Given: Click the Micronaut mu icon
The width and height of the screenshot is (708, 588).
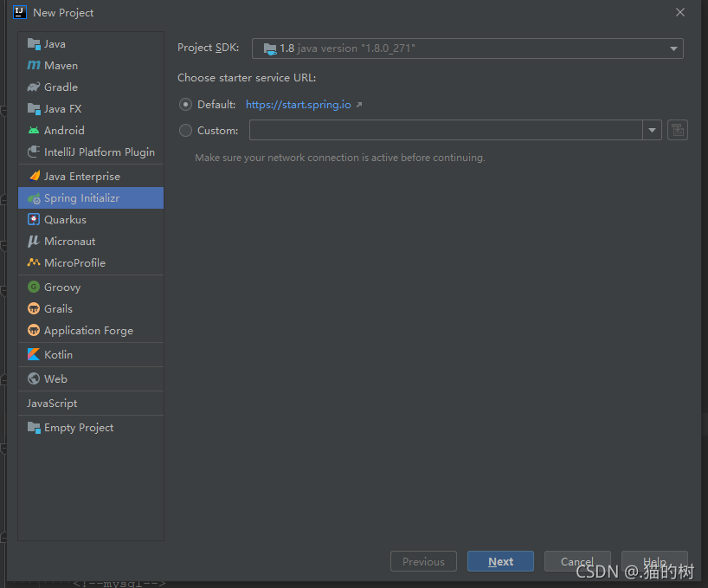Looking at the screenshot, I should pos(34,241).
